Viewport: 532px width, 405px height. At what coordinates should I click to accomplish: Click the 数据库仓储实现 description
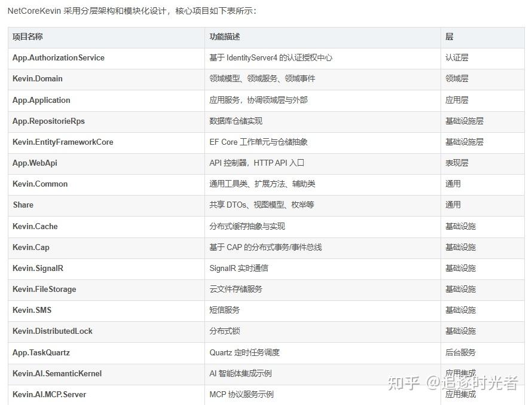tap(236, 121)
